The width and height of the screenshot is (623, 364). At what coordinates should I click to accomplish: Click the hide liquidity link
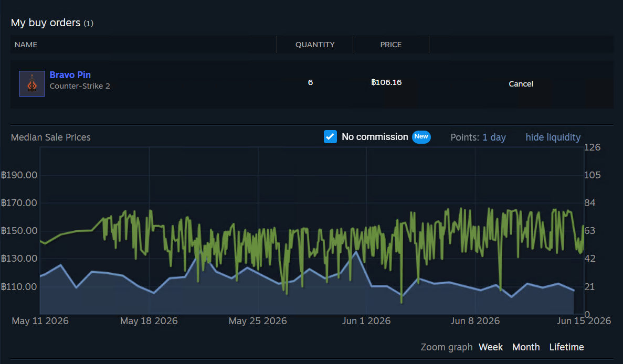click(553, 137)
